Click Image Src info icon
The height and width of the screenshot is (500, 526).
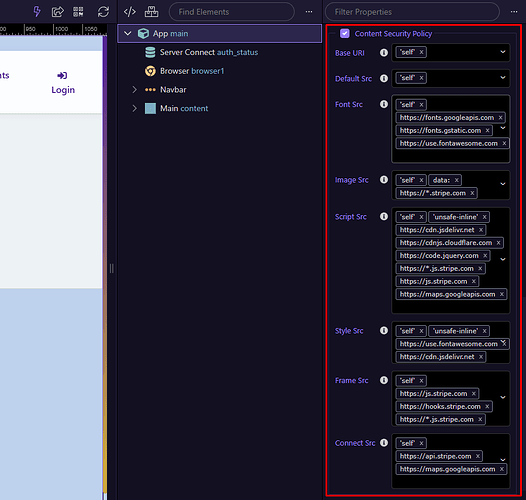(x=384, y=180)
